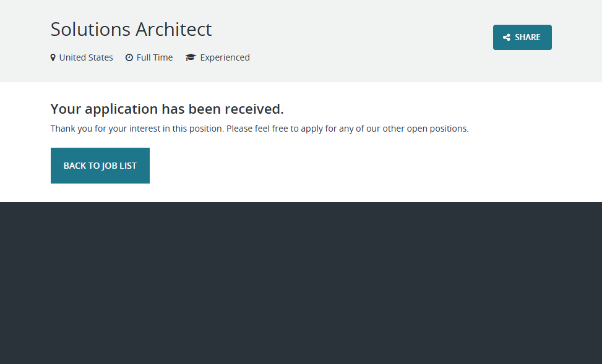This screenshot has height=364, width=602.
Task: Click the thank you message paragraph
Action: [x=259, y=129]
